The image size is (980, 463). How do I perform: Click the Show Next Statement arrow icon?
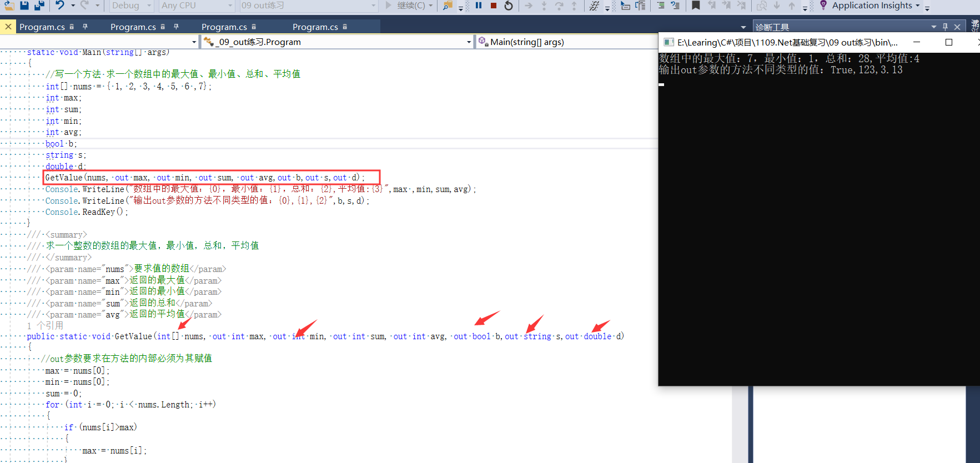pos(529,6)
